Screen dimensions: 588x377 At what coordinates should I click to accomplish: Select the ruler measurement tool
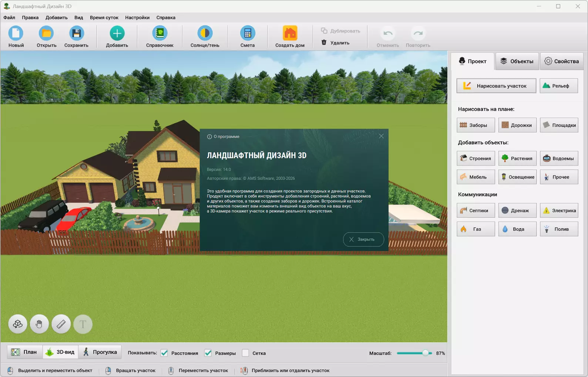[61, 324]
